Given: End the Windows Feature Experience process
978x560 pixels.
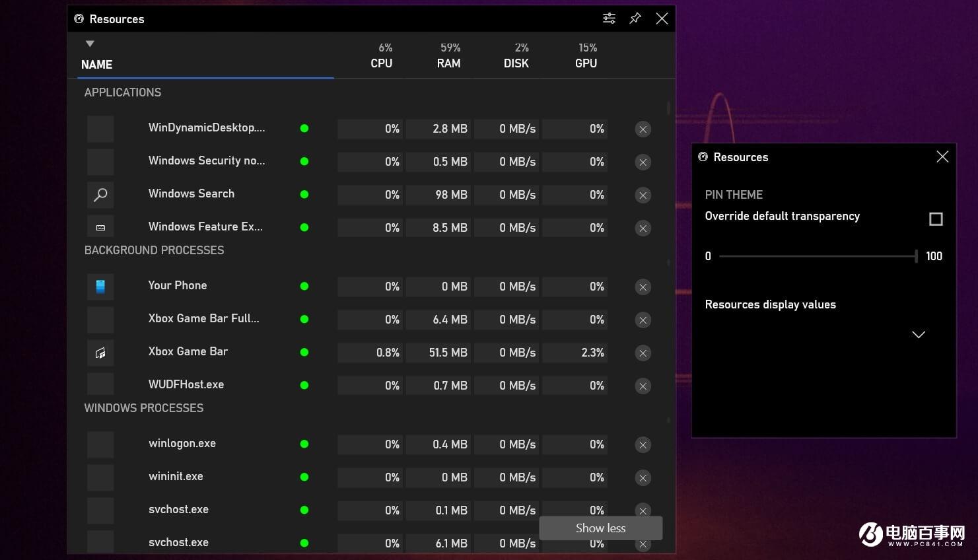Looking at the screenshot, I should pos(643,228).
